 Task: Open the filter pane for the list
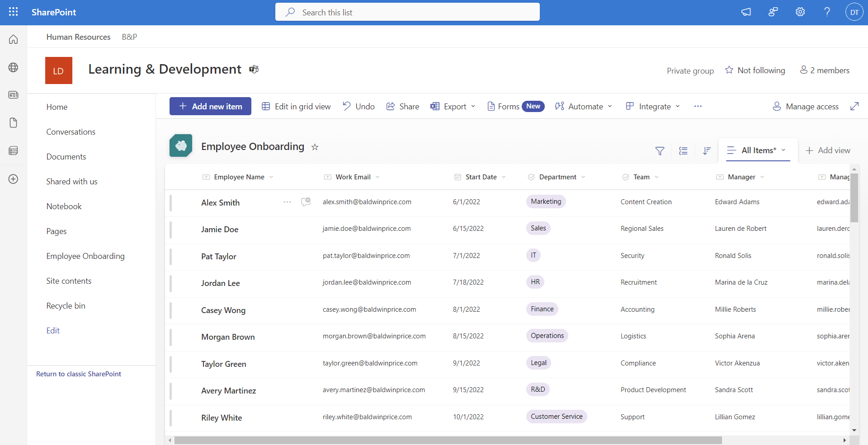pyautogui.click(x=660, y=151)
